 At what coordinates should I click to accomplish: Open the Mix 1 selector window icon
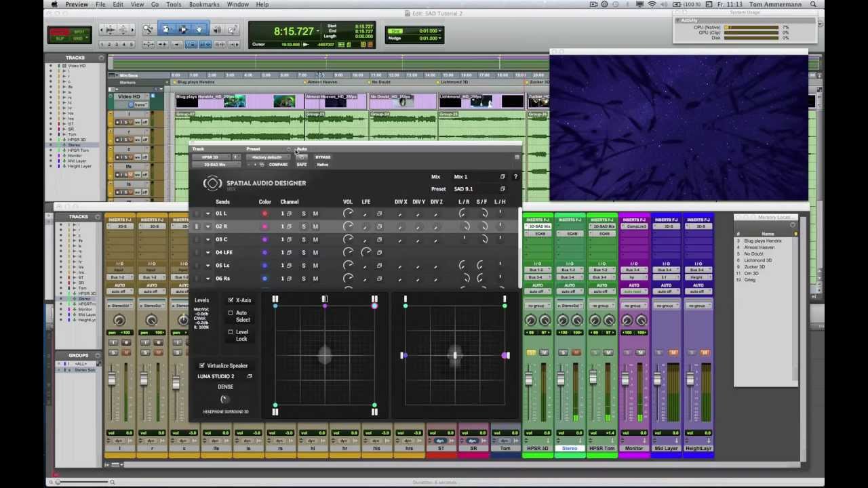502,177
